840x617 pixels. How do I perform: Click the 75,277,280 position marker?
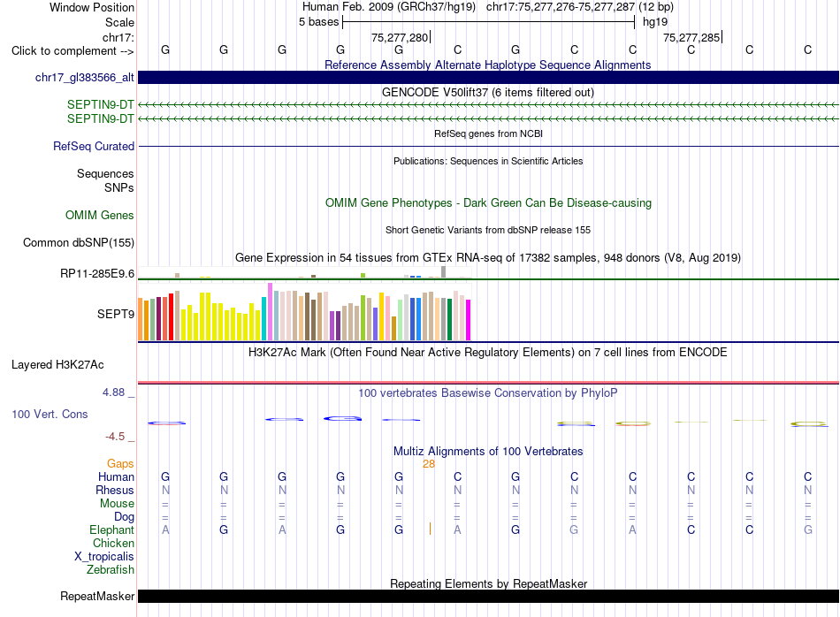tap(400, 37)
